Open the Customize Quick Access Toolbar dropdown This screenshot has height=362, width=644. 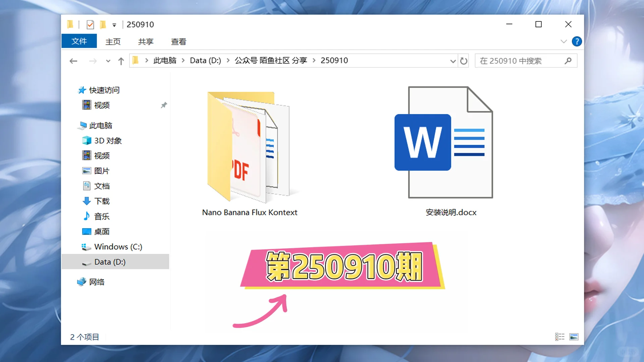pos(114,25)
